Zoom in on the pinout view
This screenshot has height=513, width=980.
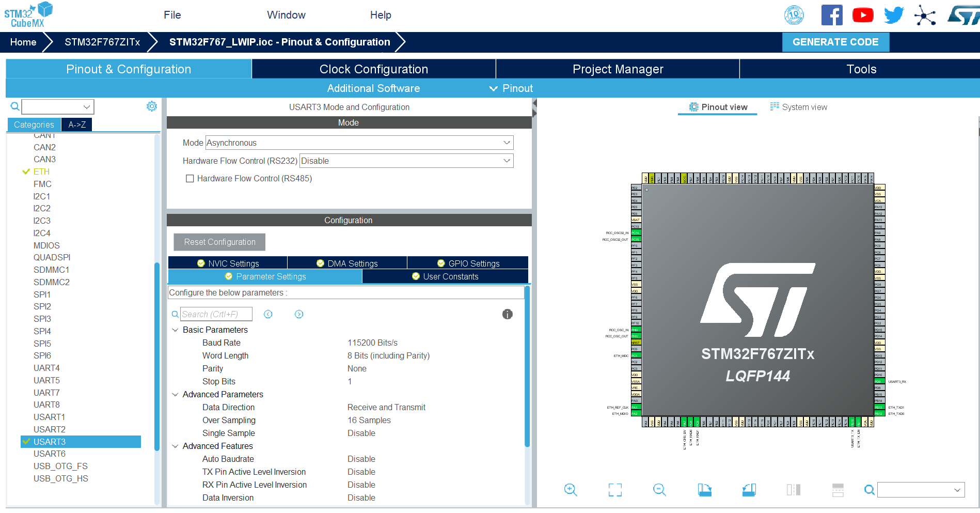click(x=571, y=490)
